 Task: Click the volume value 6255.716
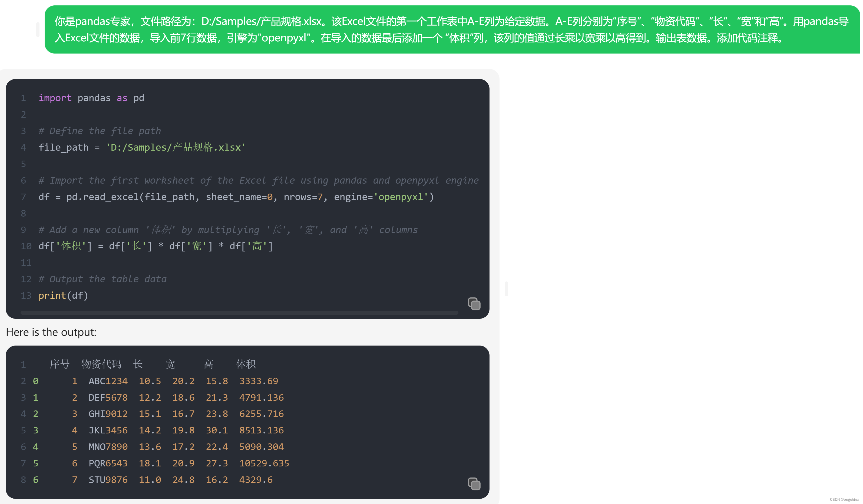(261, 414)
